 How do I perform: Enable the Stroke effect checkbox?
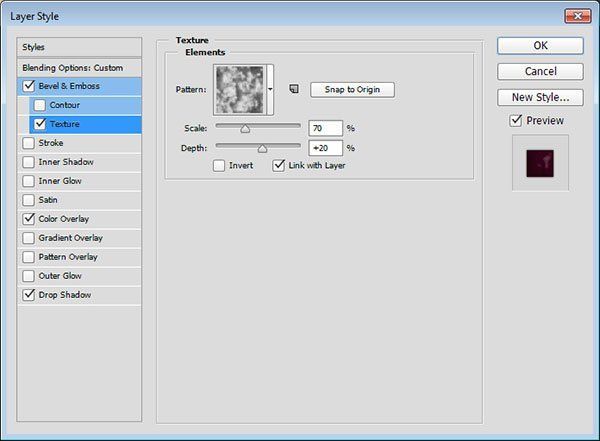(x=28, y=143)
